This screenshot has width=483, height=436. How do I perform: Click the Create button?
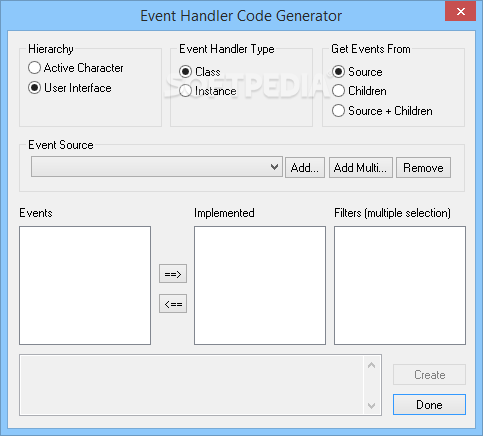coord(429,375)
